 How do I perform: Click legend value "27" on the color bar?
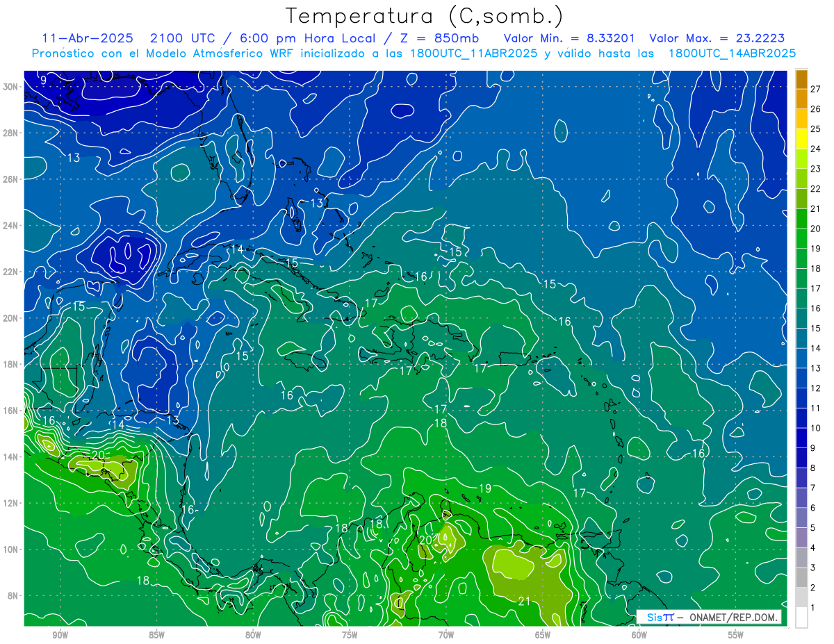pos(815,89)
